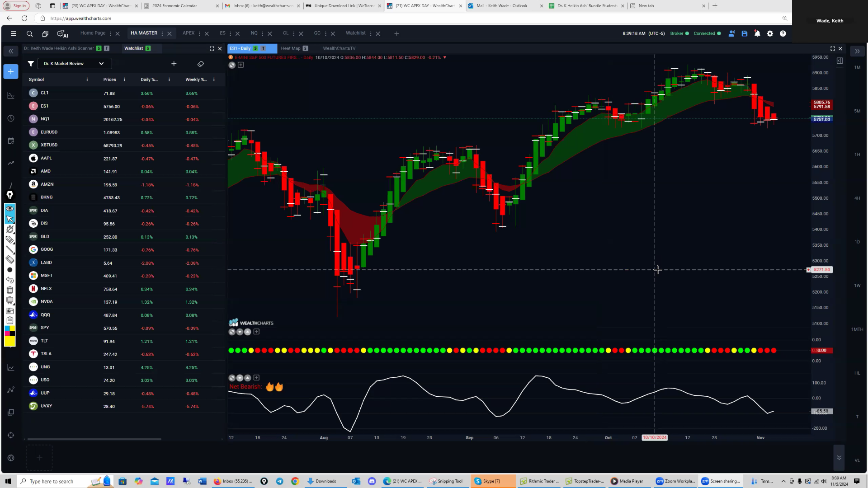Switch to the GC workspace tab
The height and width of the screenshot is (488, 868).
point(317,33)
